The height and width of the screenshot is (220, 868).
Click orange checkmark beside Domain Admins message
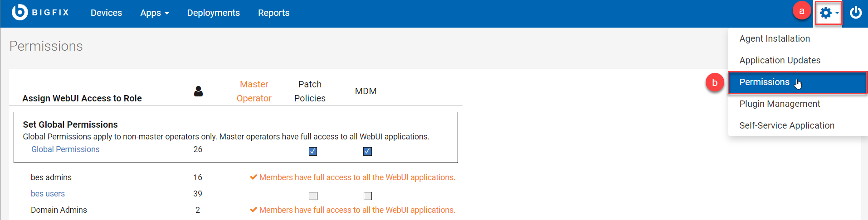click(254, 210)
